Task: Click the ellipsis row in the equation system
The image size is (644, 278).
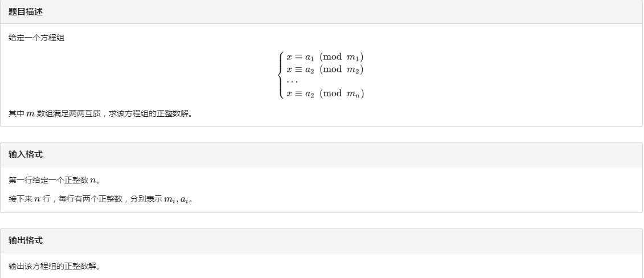Action: (x=292, y=81)
